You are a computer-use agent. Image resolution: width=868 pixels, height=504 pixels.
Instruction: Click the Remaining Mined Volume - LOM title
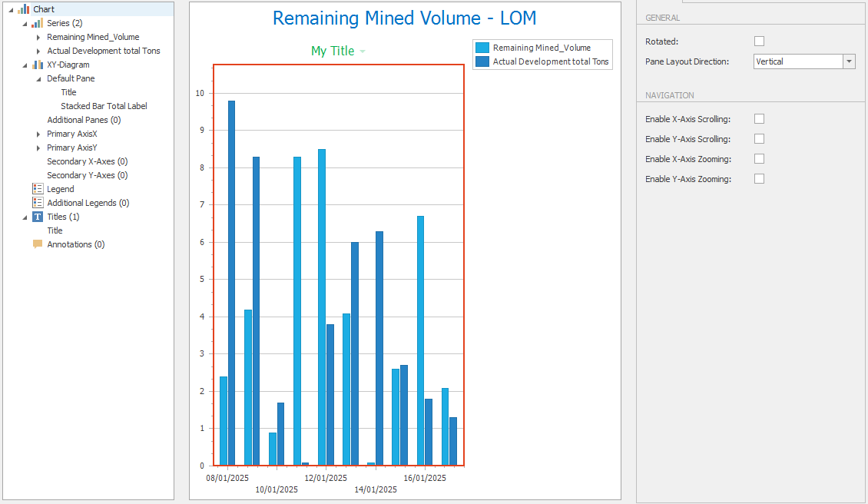click(404, 18)
